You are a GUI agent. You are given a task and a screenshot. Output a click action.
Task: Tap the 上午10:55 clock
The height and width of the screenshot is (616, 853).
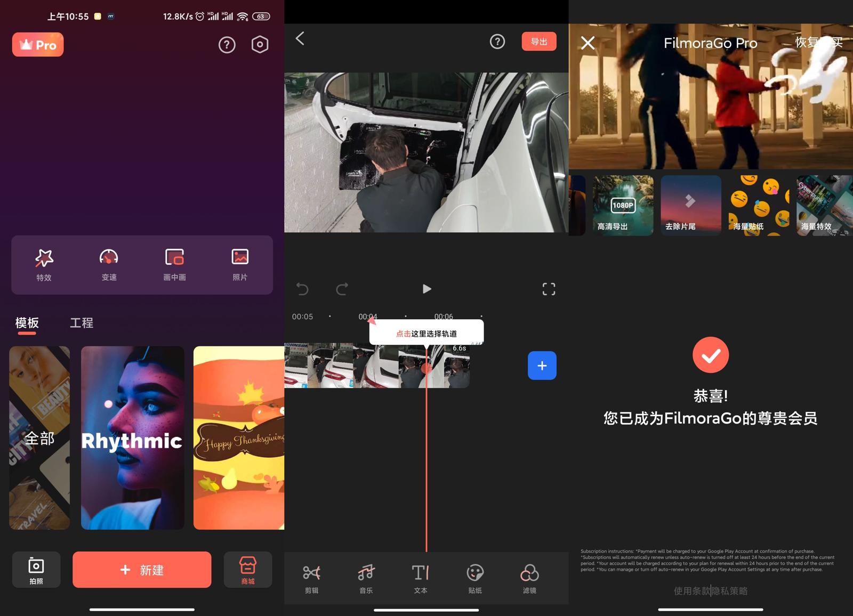click(68, 17)
